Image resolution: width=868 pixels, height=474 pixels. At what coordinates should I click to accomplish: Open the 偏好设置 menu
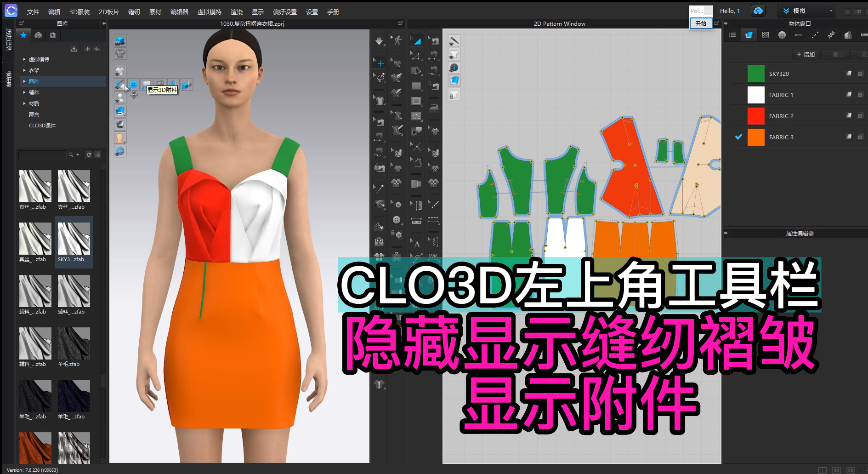tap(285, 12)
